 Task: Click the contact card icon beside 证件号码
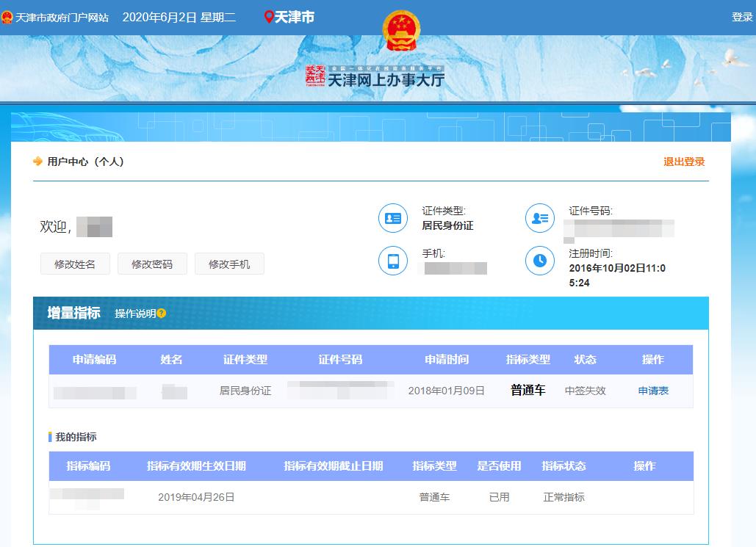540,217
